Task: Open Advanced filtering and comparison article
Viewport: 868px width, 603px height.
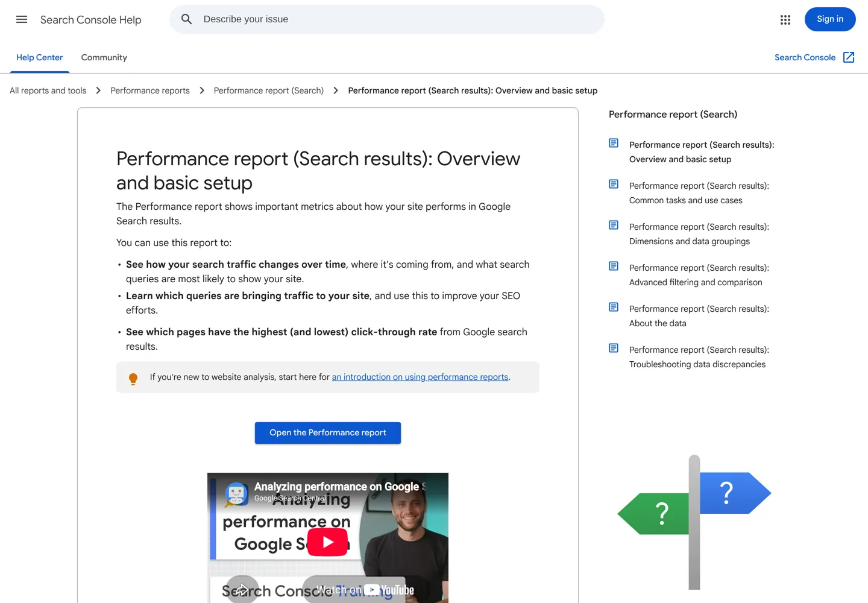Action: click(699, 275)
